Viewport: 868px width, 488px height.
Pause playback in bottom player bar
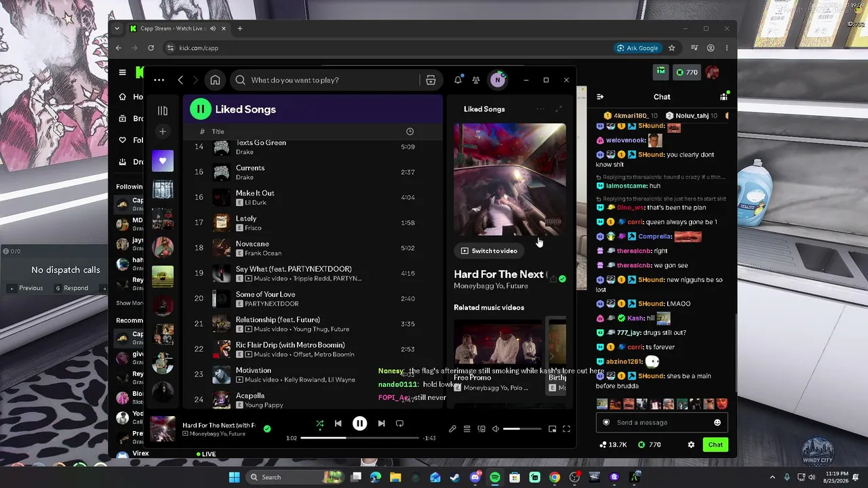coord(359,424)
